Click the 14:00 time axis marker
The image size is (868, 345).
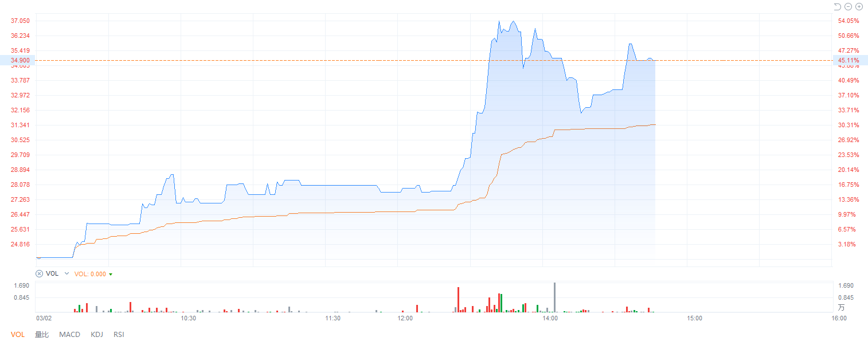point(550,318)
